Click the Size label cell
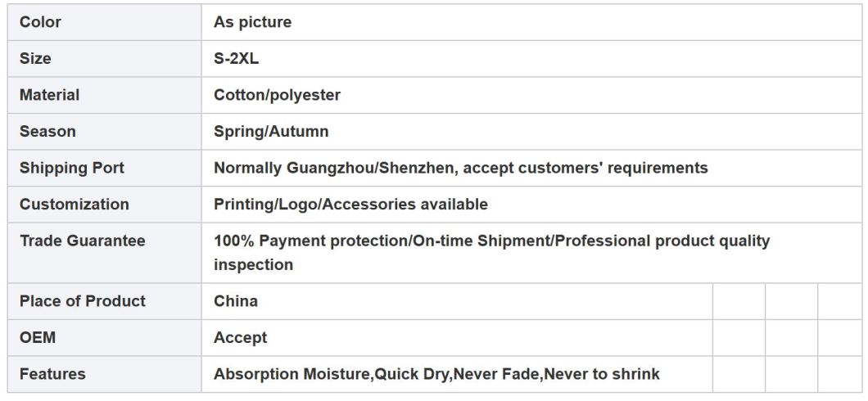868x401 pixels. coord(105,59)
